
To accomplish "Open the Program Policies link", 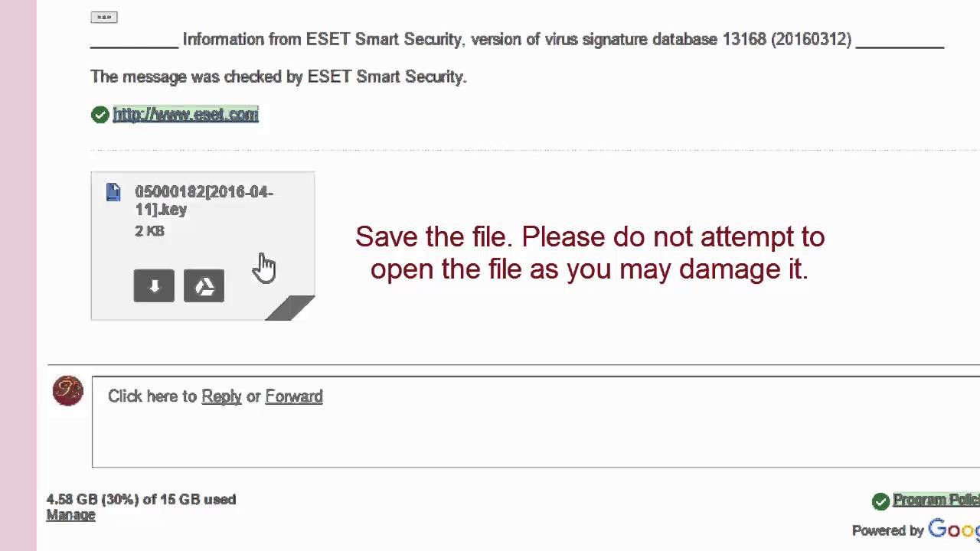I will 936,500.
